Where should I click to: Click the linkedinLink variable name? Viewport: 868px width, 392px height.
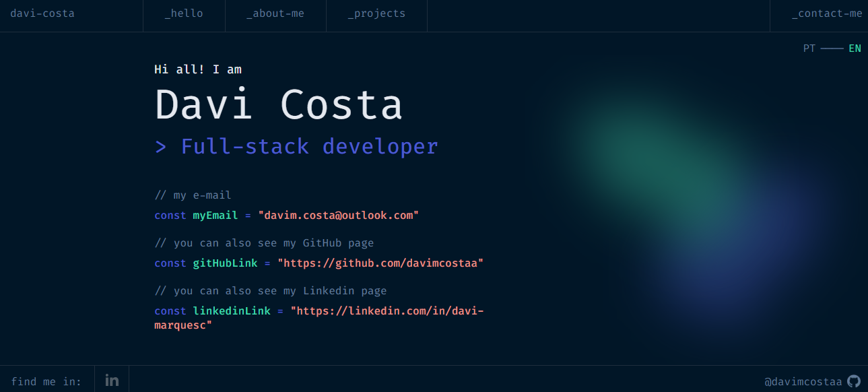(232, 311)
